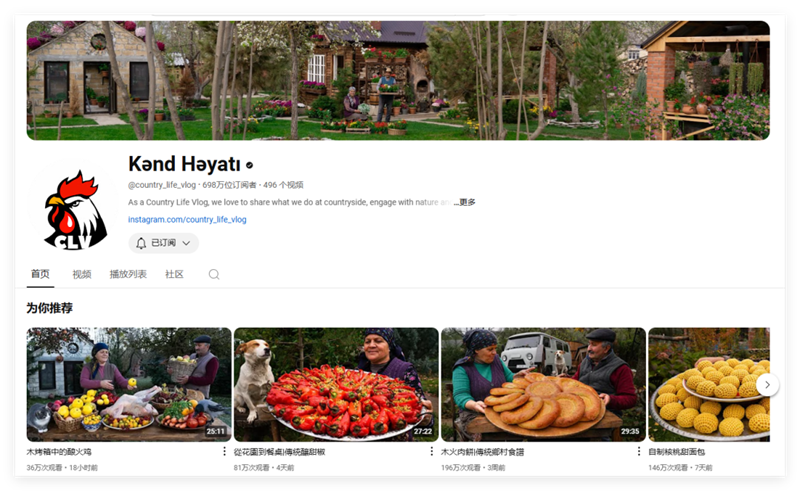Play the stuffed red peppers video thumbnail
The height and width of the screenshot is (491, 800).
(336, 384)
